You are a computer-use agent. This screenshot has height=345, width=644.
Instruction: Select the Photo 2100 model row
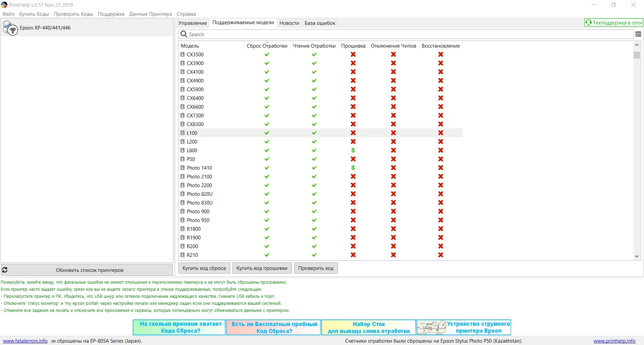pyautogui.click(x=320, y=176)
